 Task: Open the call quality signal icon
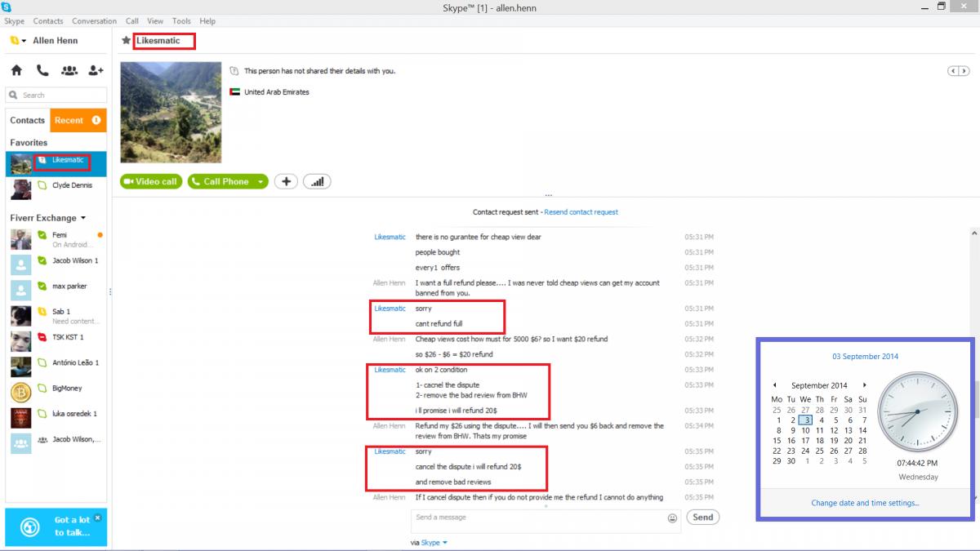[317, 181]
